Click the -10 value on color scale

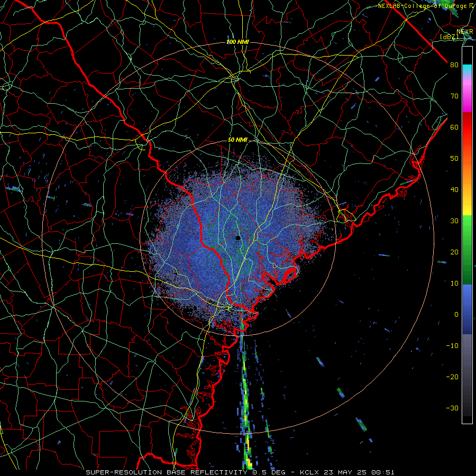tap(452, 346)
